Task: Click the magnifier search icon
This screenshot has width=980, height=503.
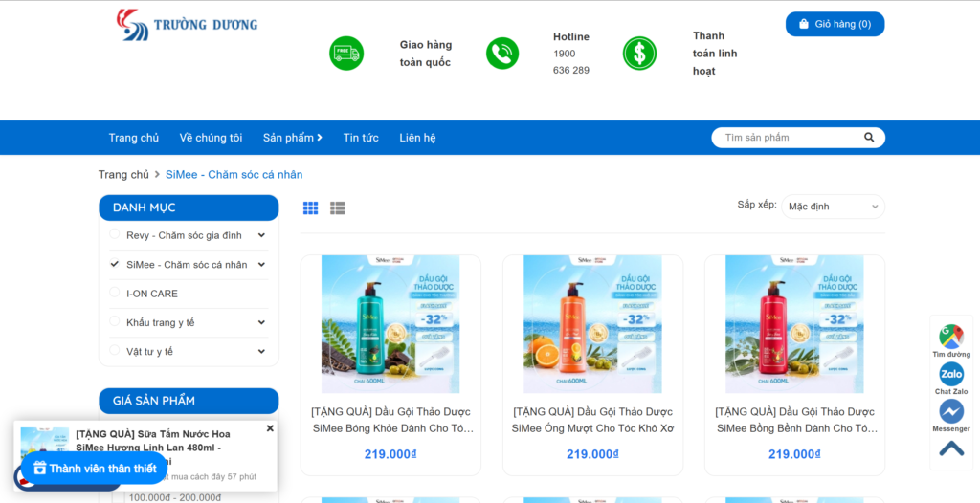Action: pos(869,138)
